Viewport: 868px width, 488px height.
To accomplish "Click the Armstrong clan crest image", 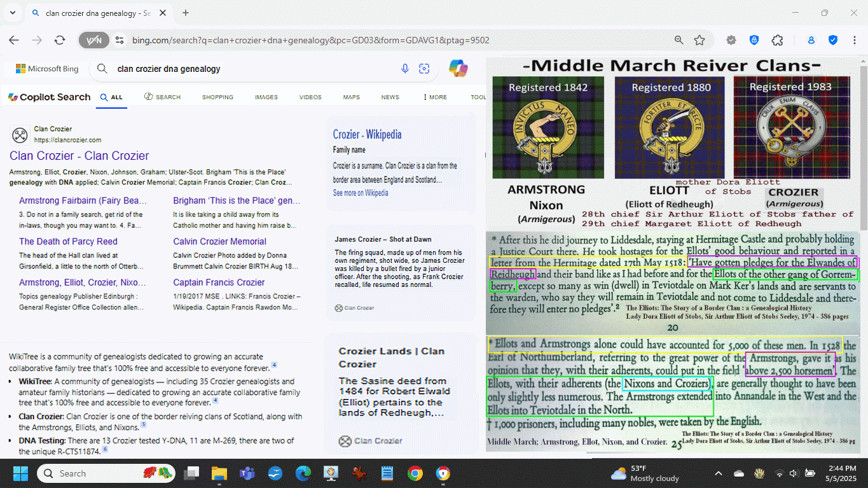I will 548,128.
